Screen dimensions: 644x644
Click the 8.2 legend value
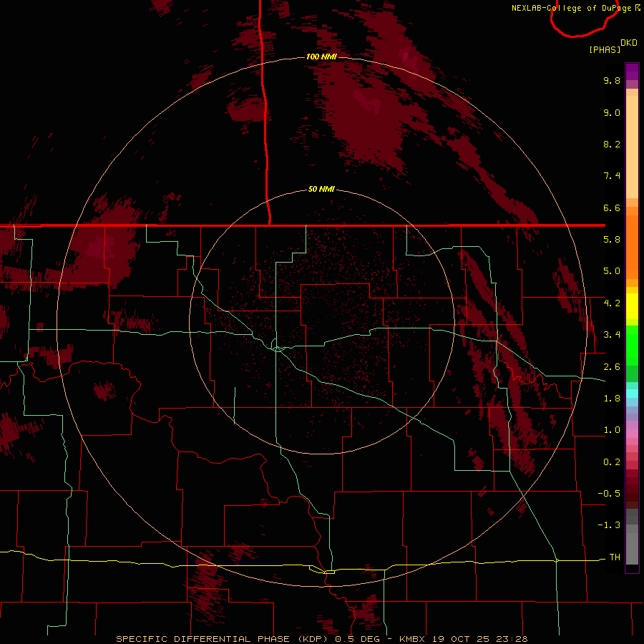coord(612,144)
